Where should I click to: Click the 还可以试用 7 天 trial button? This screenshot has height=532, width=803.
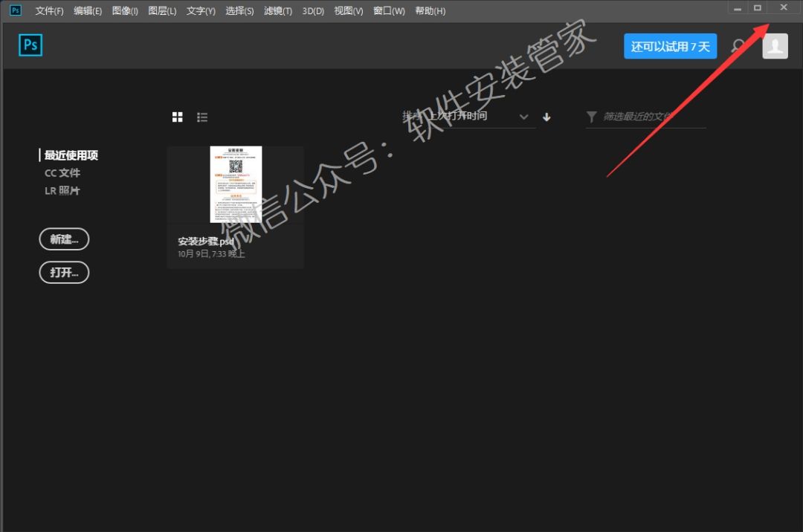(x=670, y=46)
